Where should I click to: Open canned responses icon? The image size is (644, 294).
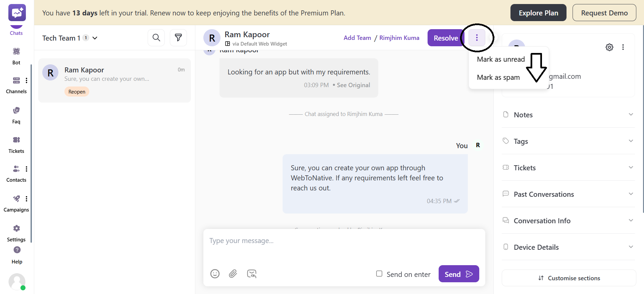pos(252,274)
